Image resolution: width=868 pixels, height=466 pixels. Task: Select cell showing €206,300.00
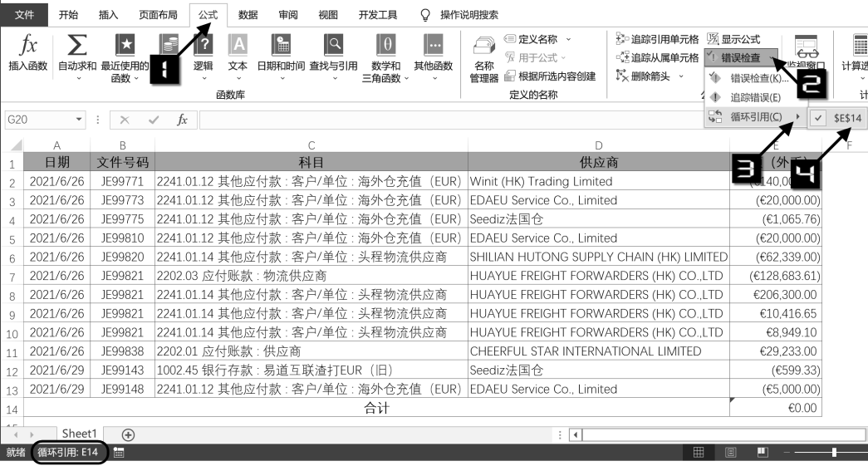click(775, 294)
